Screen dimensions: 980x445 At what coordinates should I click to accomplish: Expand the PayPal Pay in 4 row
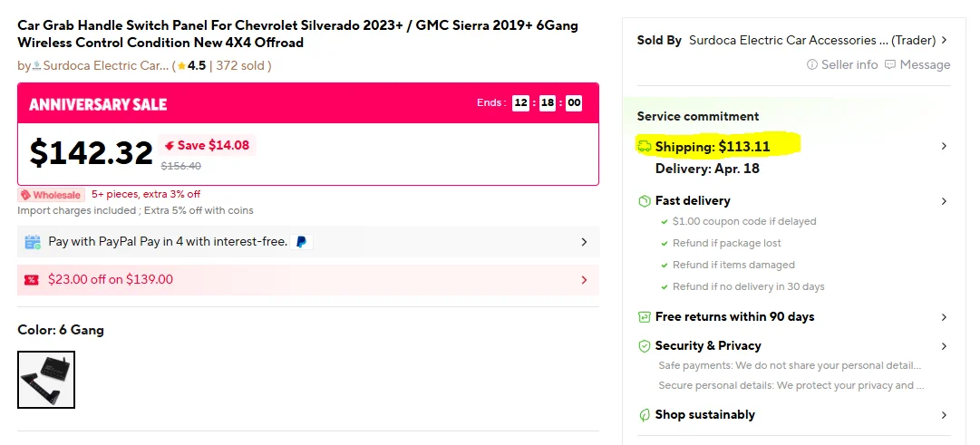pos(584,242)
